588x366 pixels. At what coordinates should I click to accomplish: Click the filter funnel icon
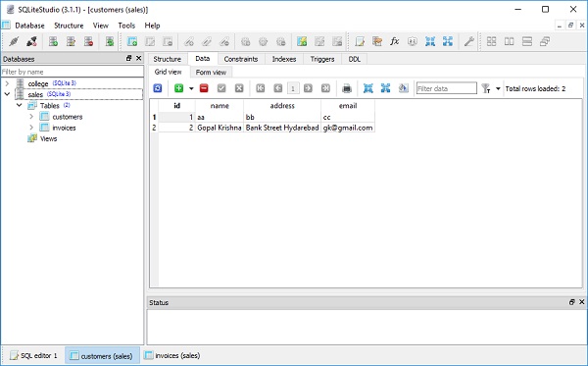(486, 88)
